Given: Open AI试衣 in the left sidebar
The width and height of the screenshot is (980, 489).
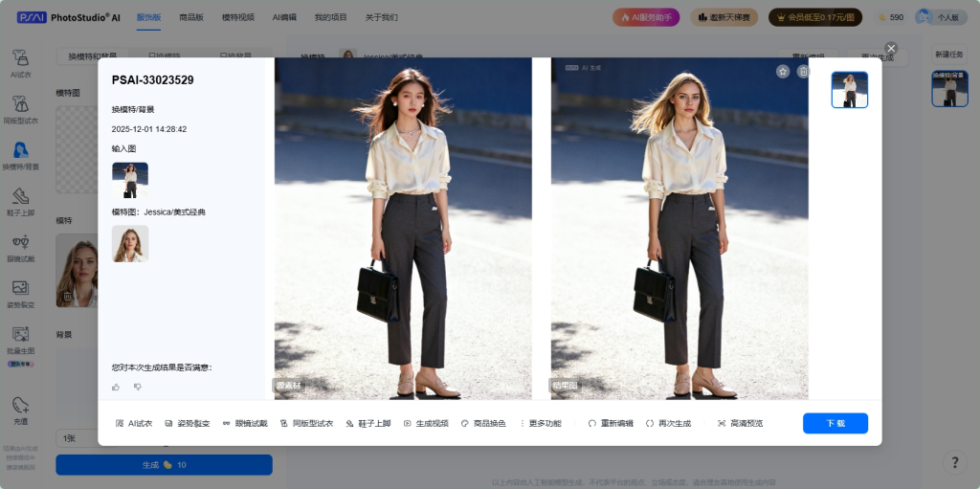Looking at the screenshot, I should (x=21, y=63).
